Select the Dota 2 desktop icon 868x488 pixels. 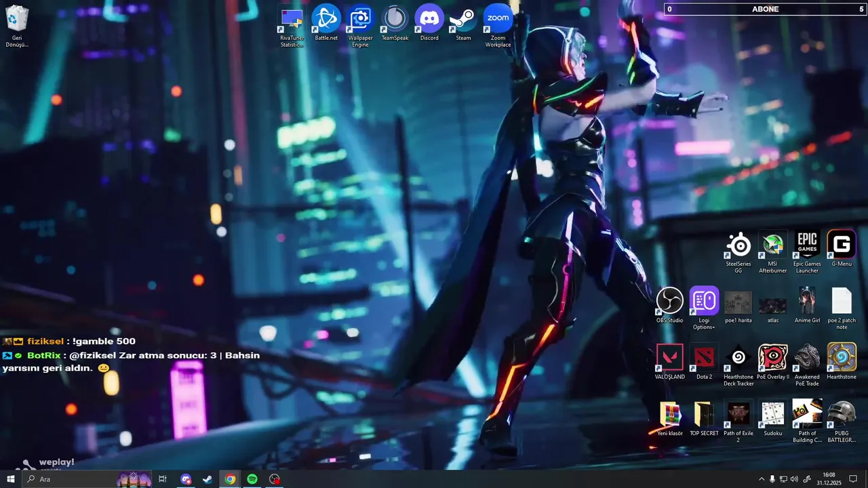pyautogui.click(x=704, y=362)
